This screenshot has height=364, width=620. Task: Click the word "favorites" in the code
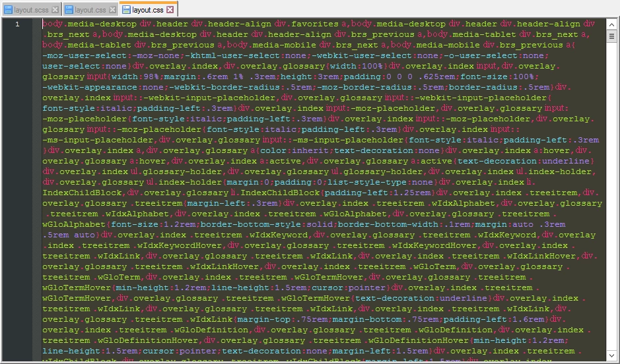click(315, 24)
